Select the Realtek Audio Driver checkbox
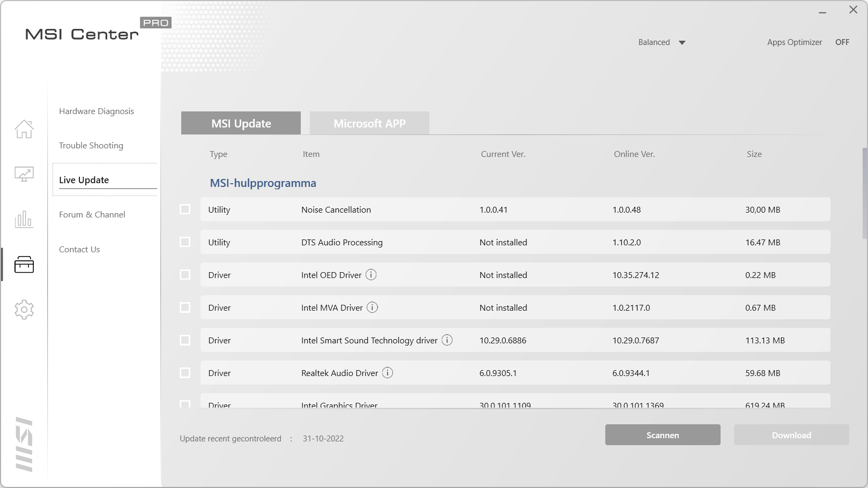 click(x=185, y=373)
